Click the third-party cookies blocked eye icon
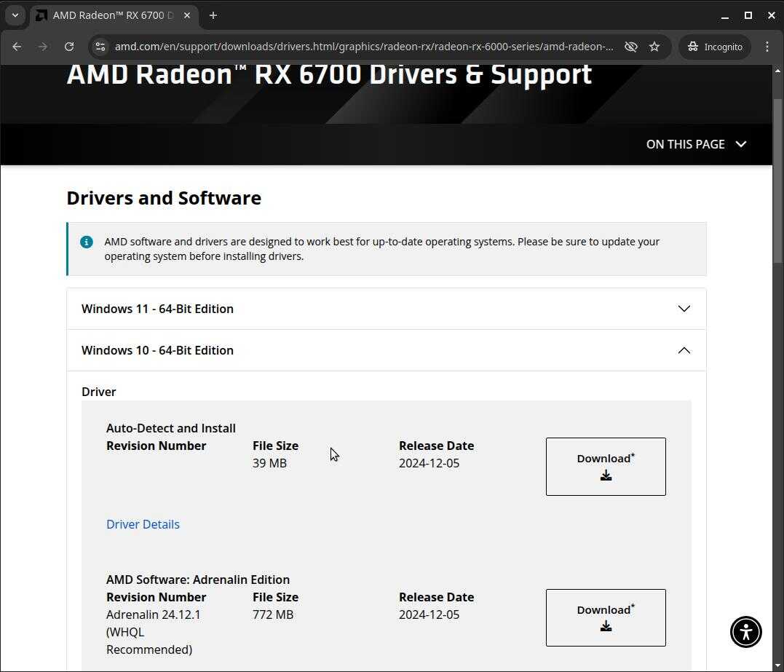This screenshot has width=784, height=672. coord(630,47)
